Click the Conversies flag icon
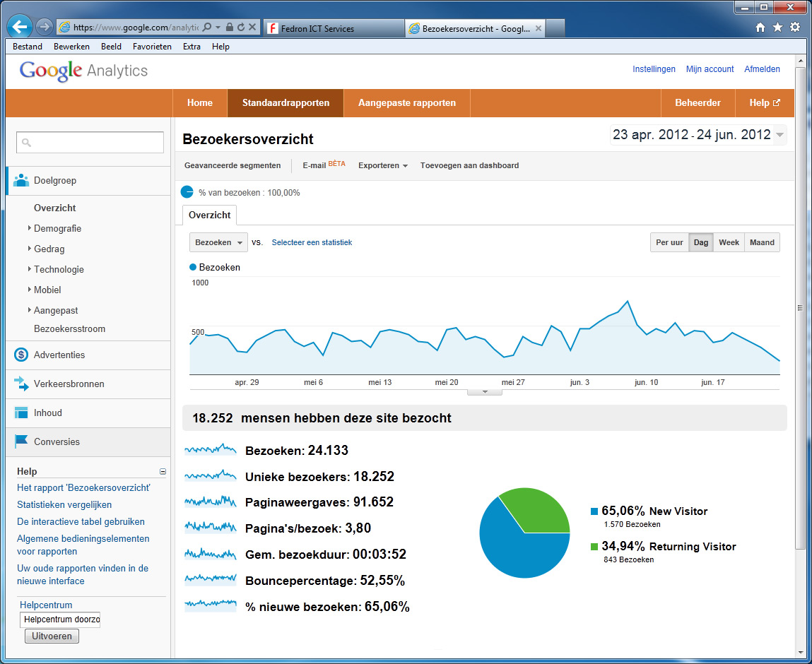812x664 pixels. tap(20, 441)
